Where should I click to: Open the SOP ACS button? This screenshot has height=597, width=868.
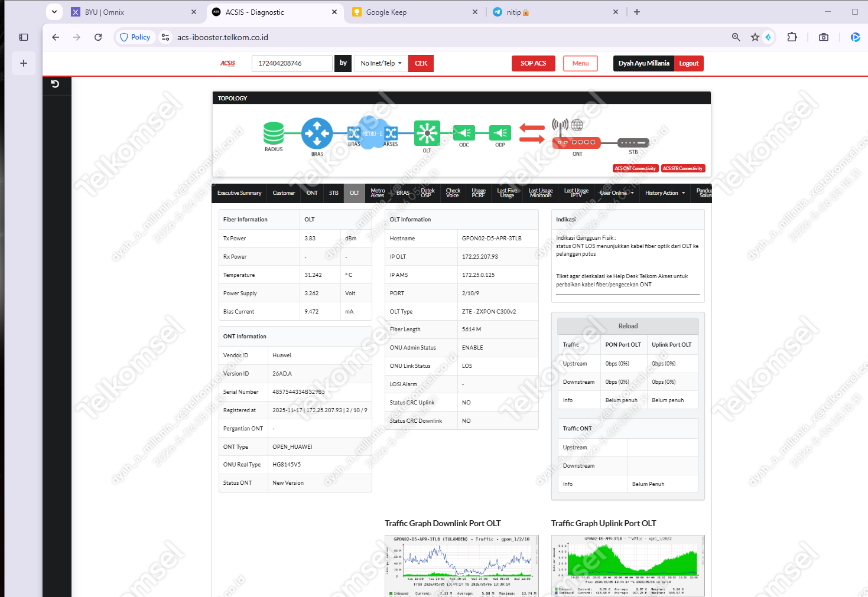tap(534, 63)
